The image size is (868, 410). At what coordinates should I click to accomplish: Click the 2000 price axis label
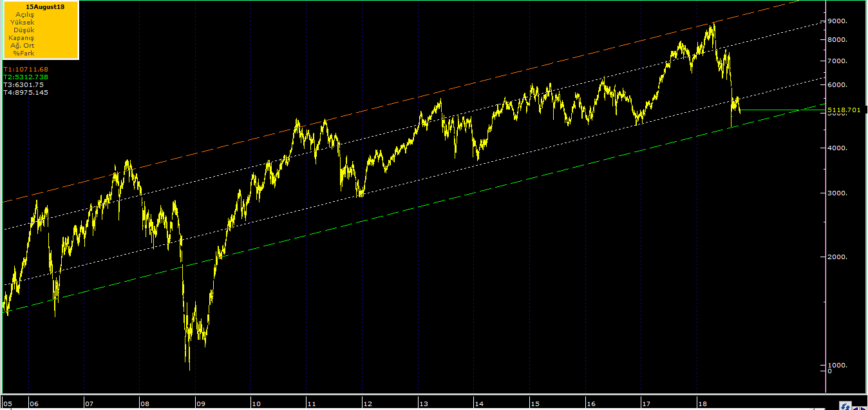(x=837, y=257)
